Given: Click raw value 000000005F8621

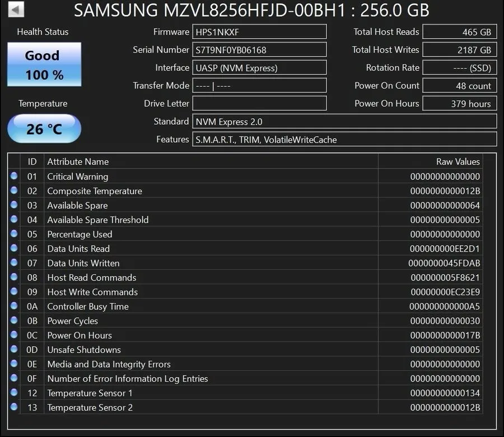Looking at the screenshot, I should 445,278.
